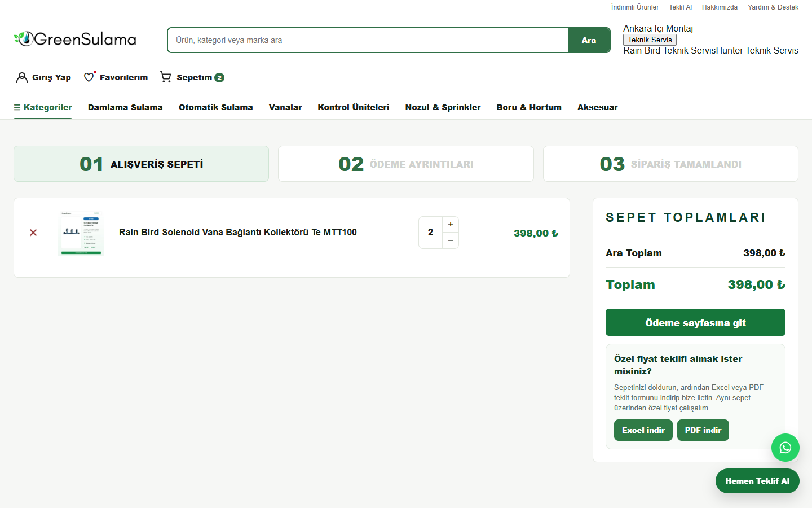The width and height of the screenshot is (812, 508).
Task: Click the user icon beside Giriş Yap
Action: [22, 77]
